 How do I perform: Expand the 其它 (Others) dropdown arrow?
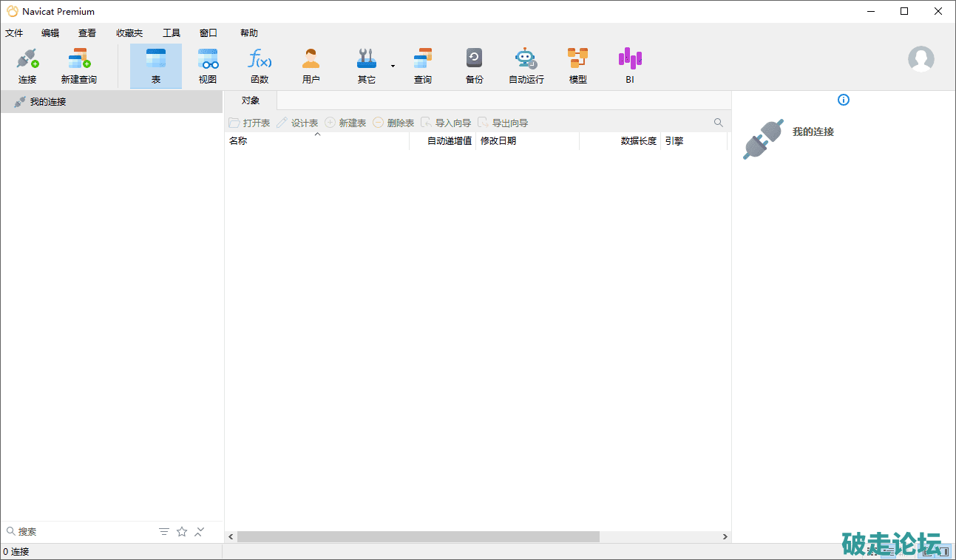(x=393, y=66)
